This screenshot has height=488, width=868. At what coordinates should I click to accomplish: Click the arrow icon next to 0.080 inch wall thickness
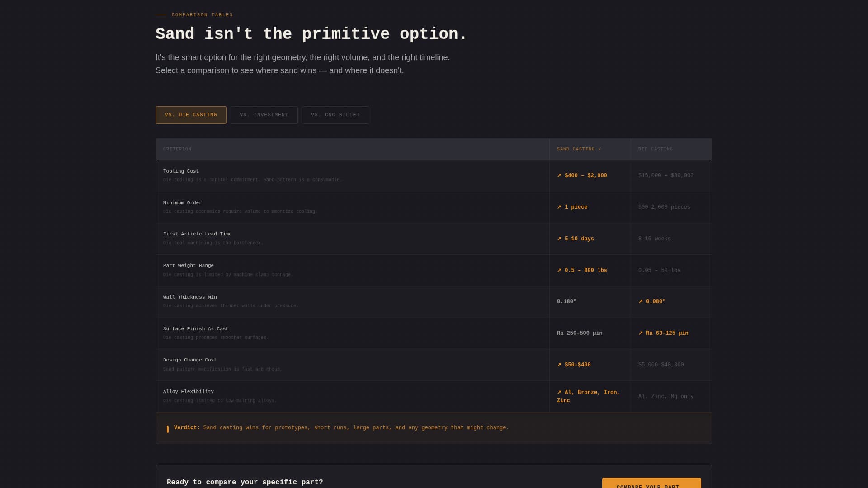(x=641, y=301)
